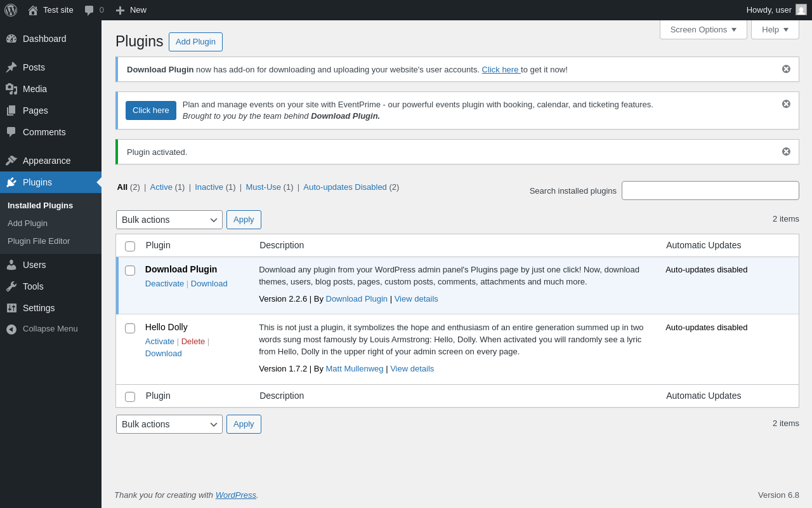Screen dimensions: 812x508
Task: Filter plugins by the Inactive tab
Action: (209, 187)
